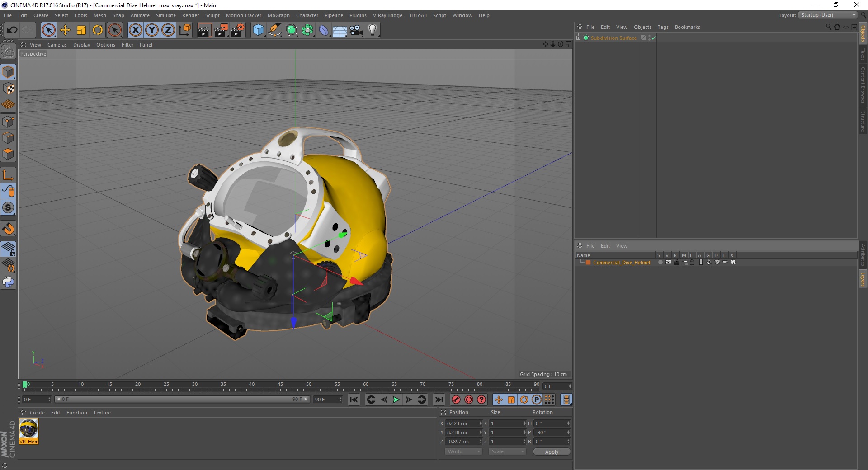Viewport: 868px width, 470px height.
Task: Open the World coordinate system dropdown
Action: 463,451
